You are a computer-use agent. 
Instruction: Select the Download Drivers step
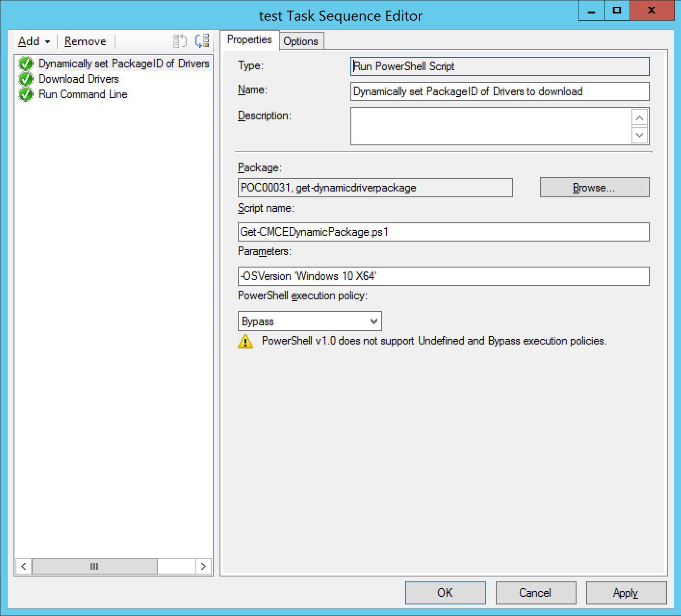pos(78,79)
